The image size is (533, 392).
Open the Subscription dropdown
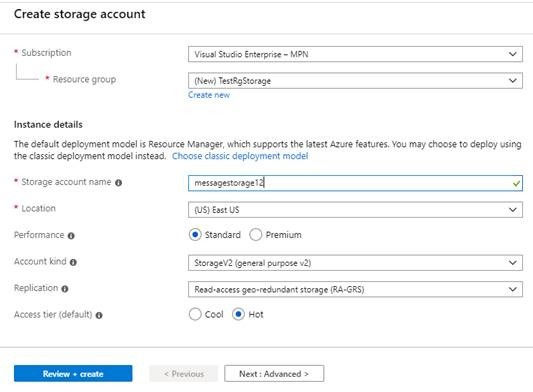point(355,54)
